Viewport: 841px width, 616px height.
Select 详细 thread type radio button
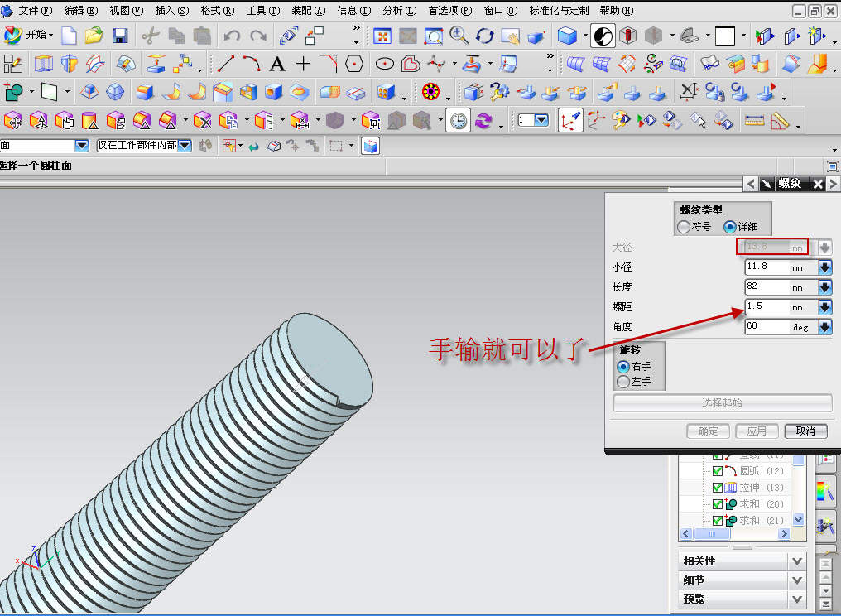click(729, 227)
